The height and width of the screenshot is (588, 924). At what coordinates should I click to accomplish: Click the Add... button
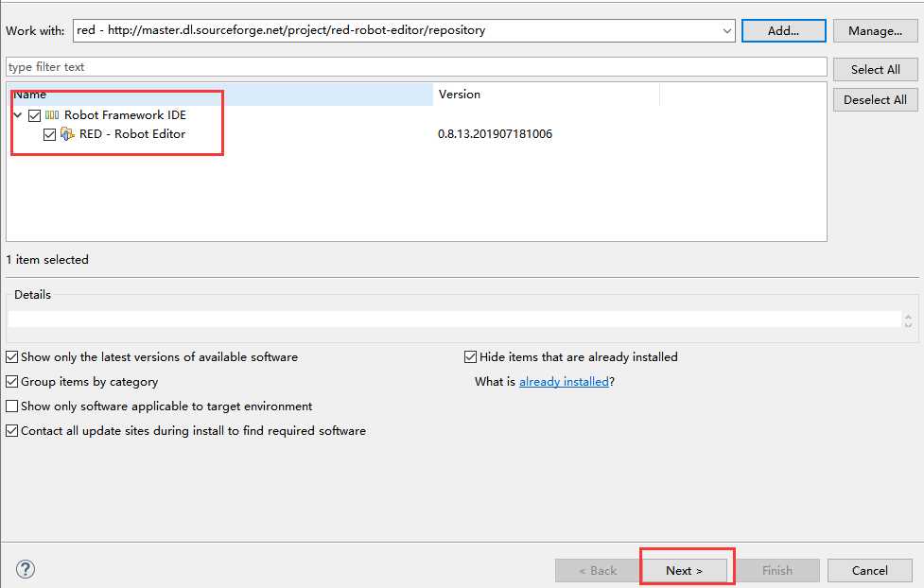(784, 30)
